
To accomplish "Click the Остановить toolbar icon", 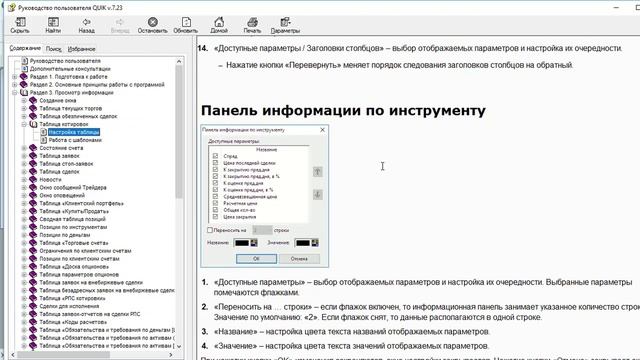I will tap(153, 22).
